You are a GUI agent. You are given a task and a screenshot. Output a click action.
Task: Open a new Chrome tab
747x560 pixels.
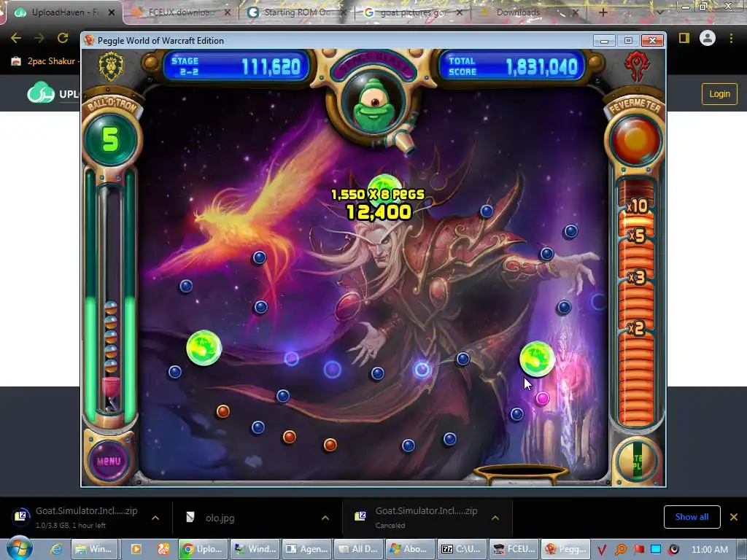click(x=603, y=12)
